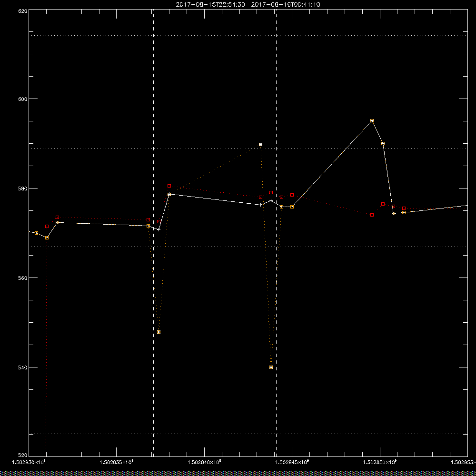This screenshot has width=476, height=476.
Task: Pick the lowest red square marker near 574
Action: pyautogui.click(x=372, y=215)
